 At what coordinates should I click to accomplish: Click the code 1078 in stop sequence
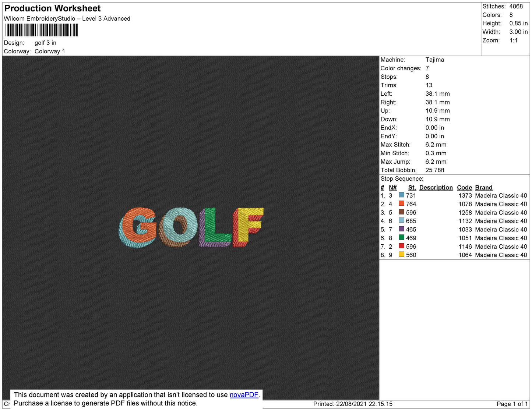(x=465, y=204)
